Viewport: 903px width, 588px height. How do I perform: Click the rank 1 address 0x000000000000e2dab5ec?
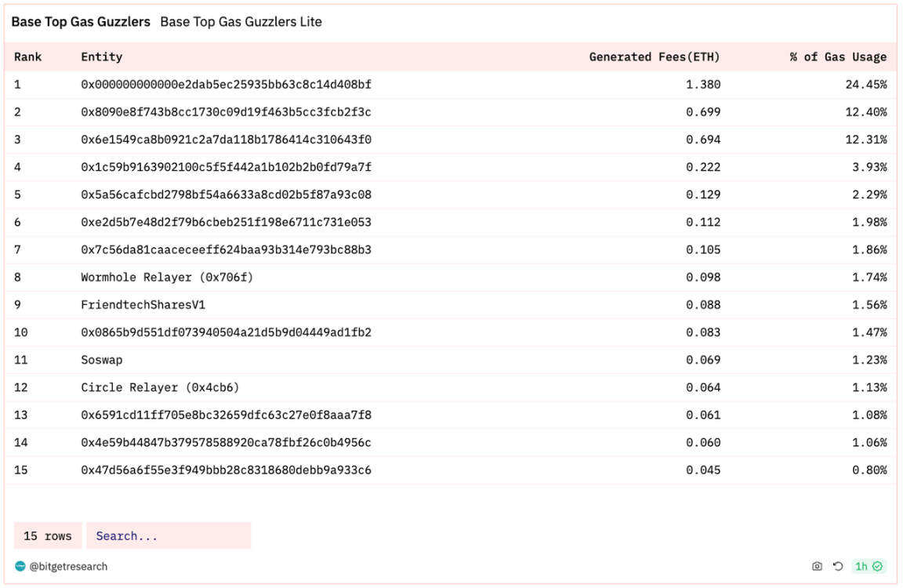[x=226, y=85]
